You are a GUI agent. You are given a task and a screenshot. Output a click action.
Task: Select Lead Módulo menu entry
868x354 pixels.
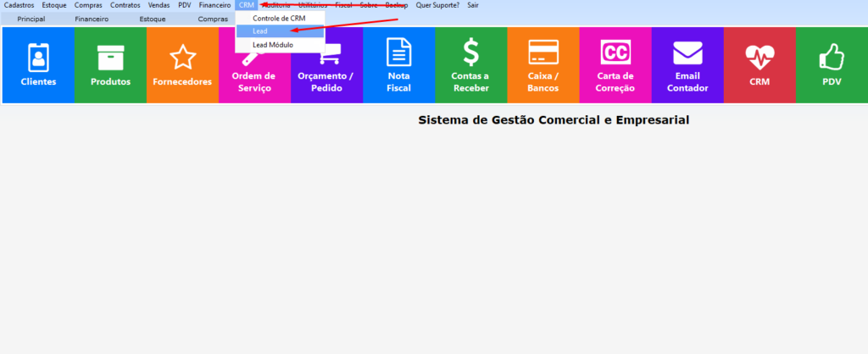point(272,45)
